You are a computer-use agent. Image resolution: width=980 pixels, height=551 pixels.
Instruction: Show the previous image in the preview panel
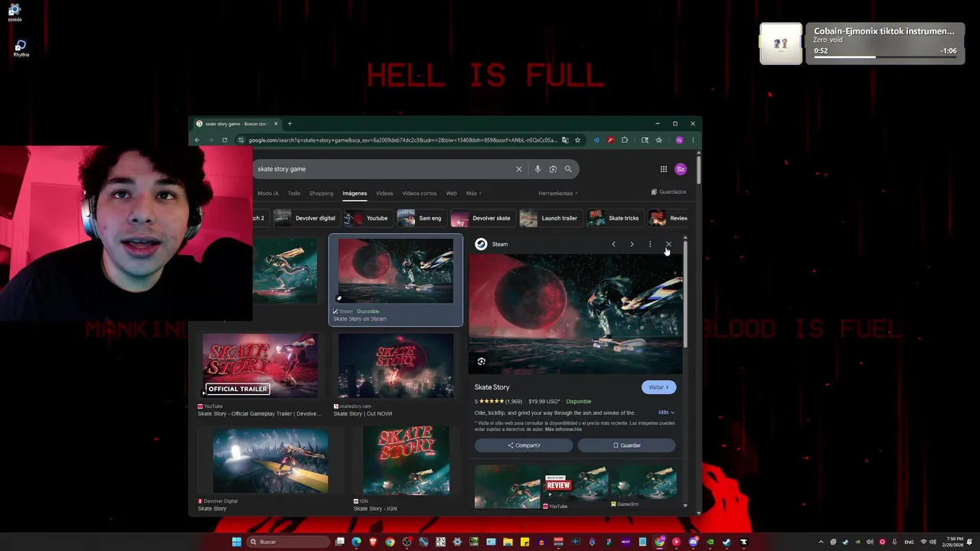pos(613,244)
